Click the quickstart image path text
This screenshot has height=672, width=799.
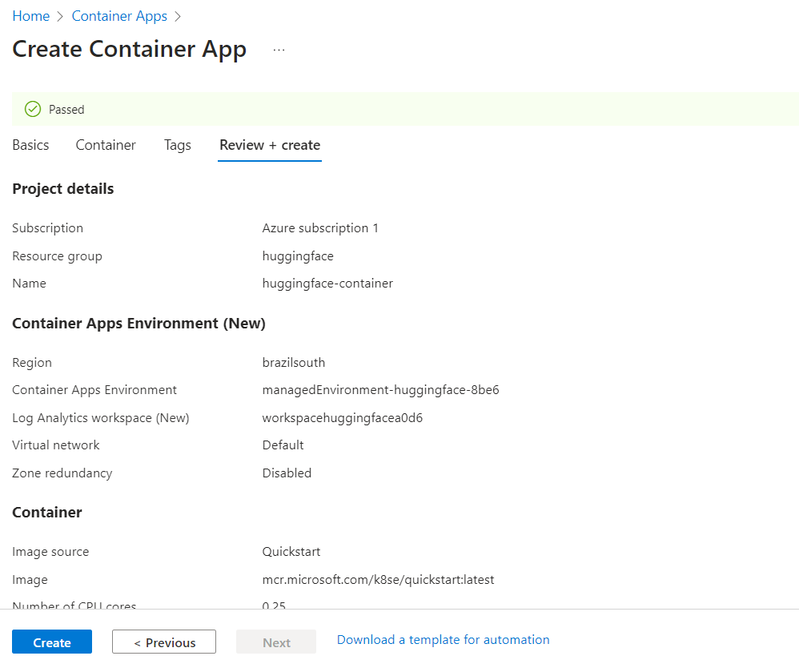pyautogui.click(x=376, y=579)
